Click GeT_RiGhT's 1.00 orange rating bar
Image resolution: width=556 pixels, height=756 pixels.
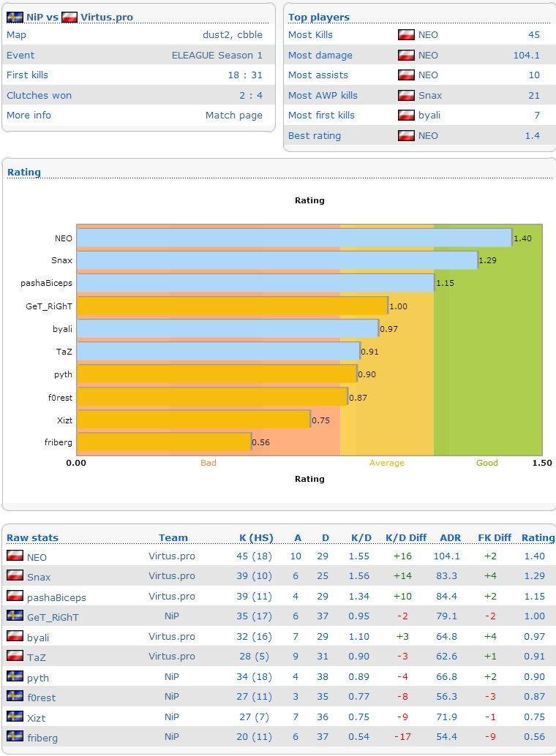point(233,306)
